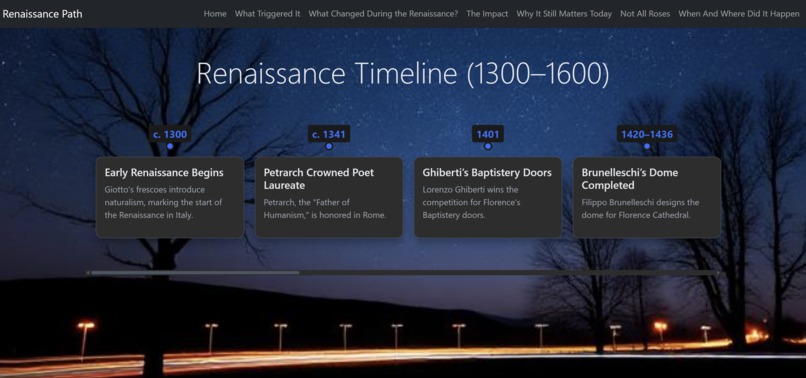
Task: Select The Impact nav link
Action: point(487,14)
